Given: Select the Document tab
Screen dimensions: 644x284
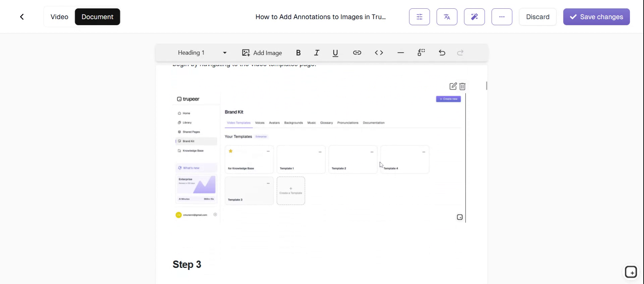Looking at the screenshot, I should pos(97,17).
